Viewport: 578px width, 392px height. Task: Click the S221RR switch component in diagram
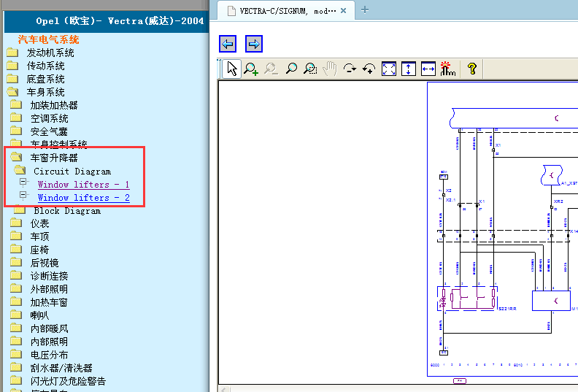coord(467,299)
